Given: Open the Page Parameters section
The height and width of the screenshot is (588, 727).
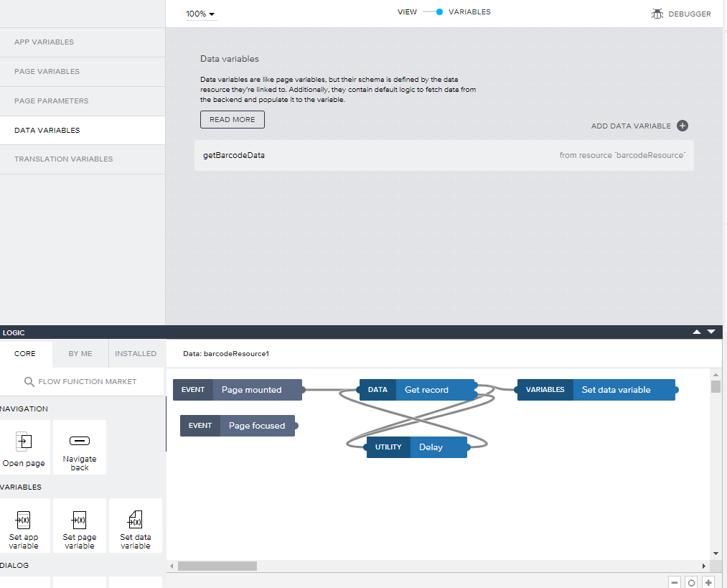Looking at the screenshot, I should tap(83, 101).
